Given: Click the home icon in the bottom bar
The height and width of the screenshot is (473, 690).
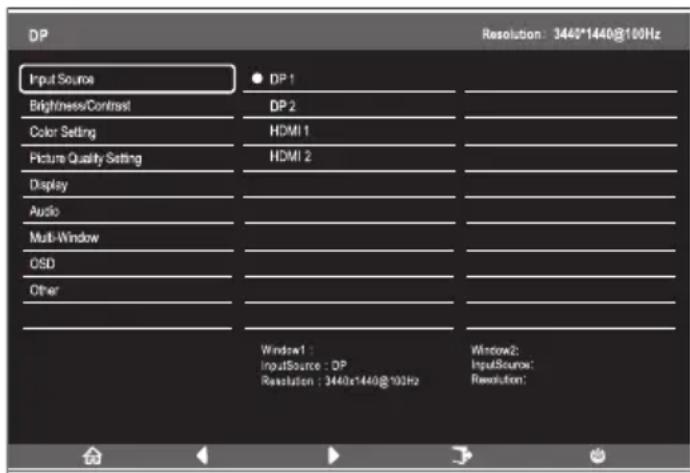Looking at the screenshot, I should coord(92,456).
